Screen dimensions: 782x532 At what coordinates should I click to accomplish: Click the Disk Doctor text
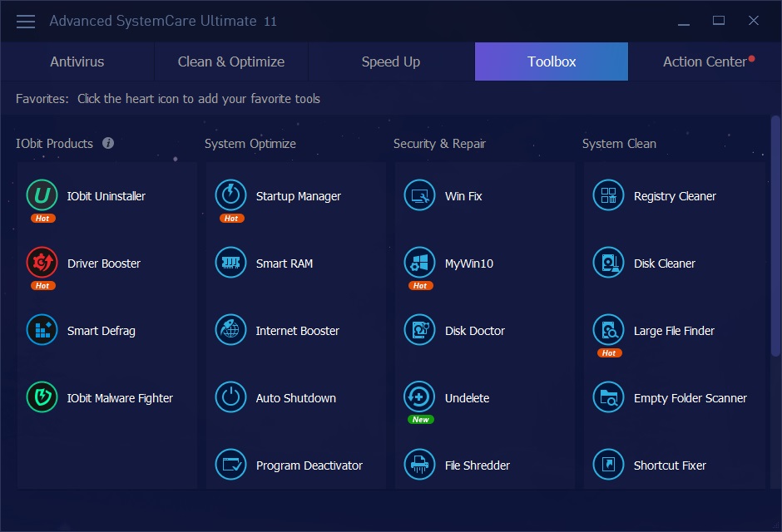pos(475,331)
